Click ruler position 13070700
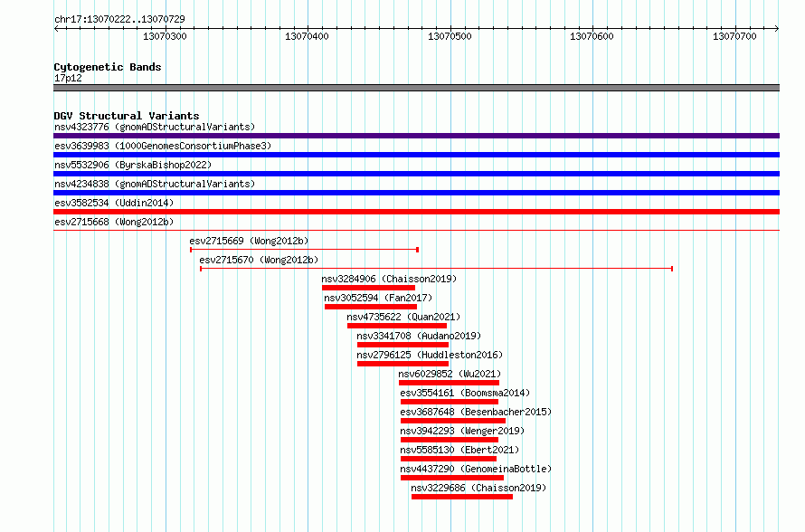The image size is (805, 532). click(x=734, y=36)
